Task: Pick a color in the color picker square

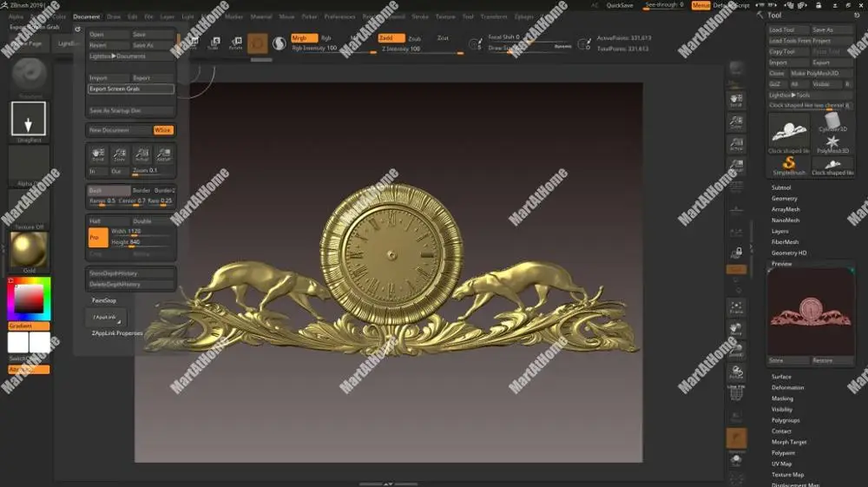Action: tap(29, 299)
